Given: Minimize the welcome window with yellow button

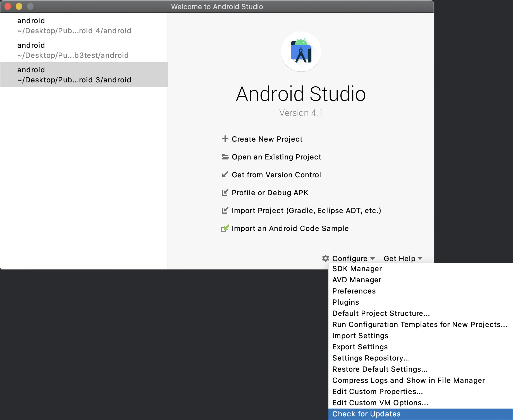Looking at the screenshot, I should pyautogui.click(x=19, y=6).
